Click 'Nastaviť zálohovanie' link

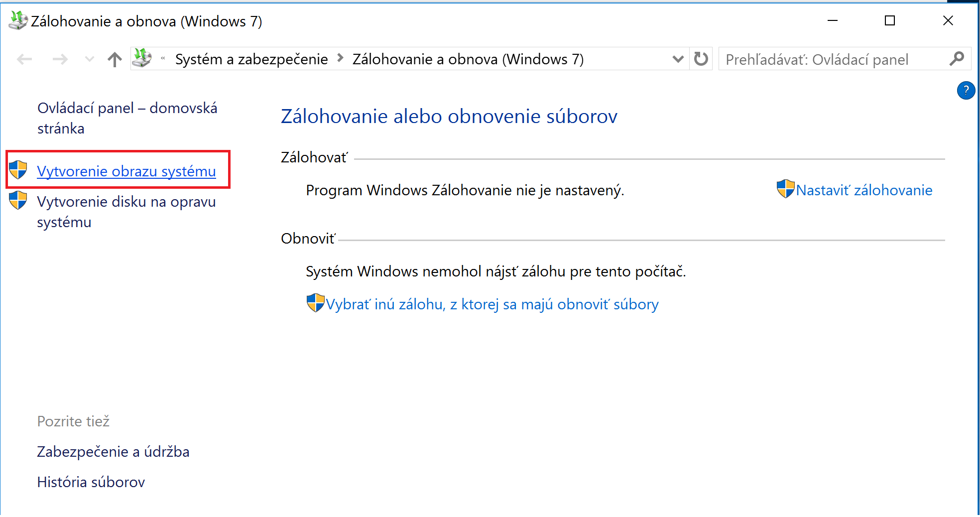point(864,190)
